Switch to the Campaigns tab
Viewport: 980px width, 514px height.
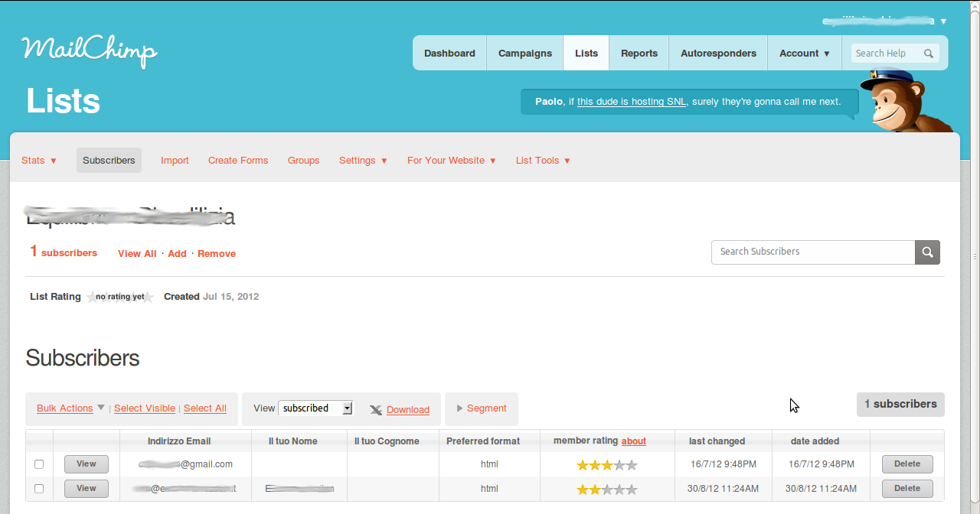524,53
